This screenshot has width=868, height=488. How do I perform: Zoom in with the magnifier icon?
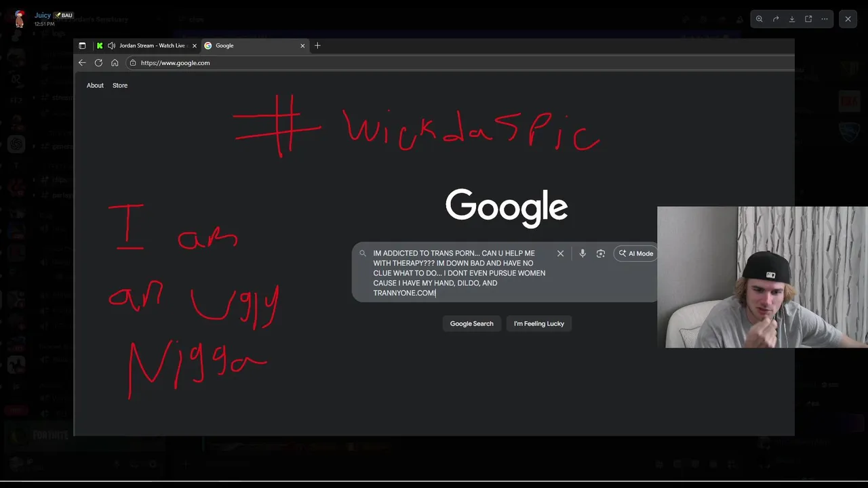coord(759,19)
